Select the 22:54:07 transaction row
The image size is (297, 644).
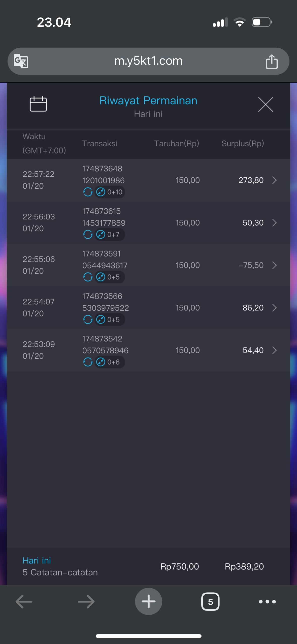point(141,308)
